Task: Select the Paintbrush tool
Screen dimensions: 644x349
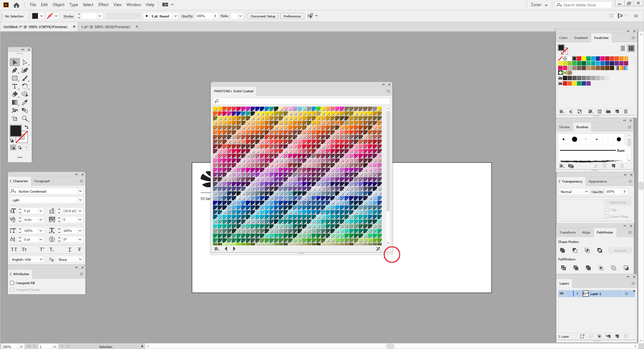Action: pyautogui.click(x=25, y=78)
